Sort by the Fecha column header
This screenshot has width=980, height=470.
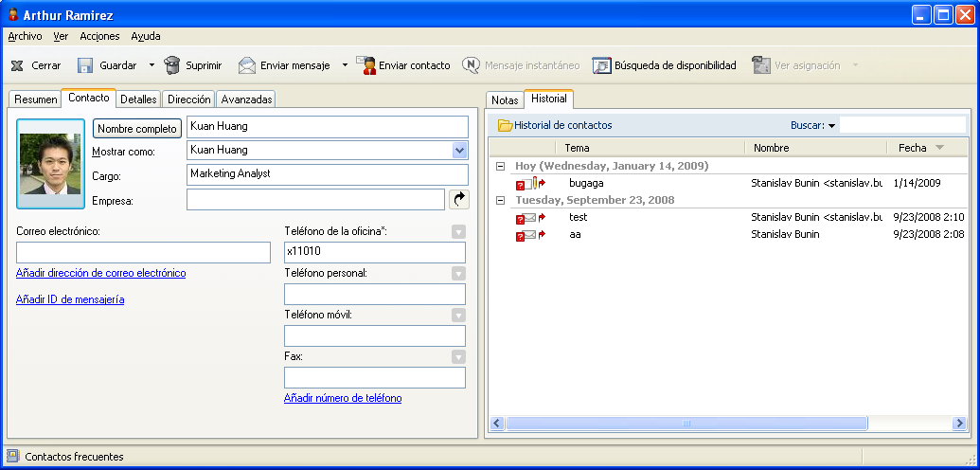click(x=927, y=149)
